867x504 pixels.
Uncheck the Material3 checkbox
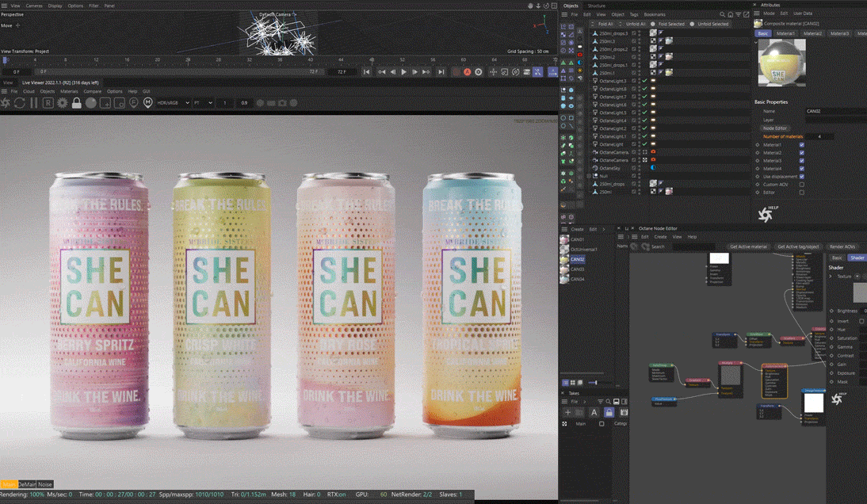point(802,161)
